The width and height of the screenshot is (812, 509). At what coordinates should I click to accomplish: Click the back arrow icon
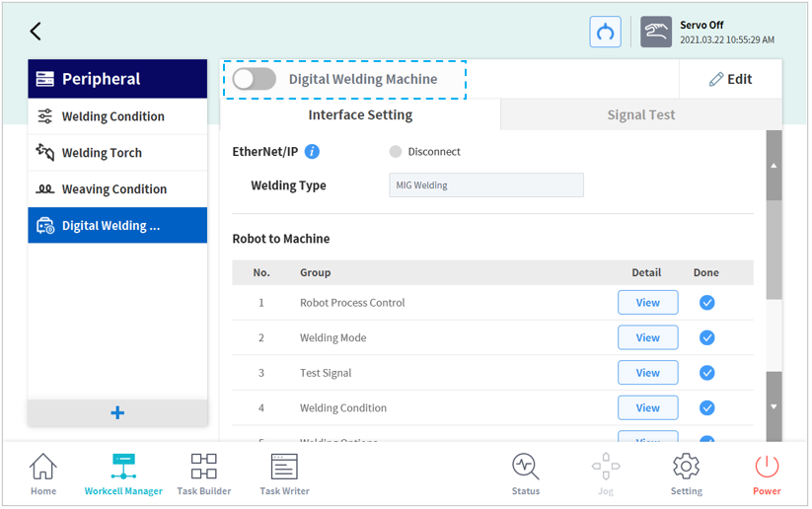tap(36, 32)
